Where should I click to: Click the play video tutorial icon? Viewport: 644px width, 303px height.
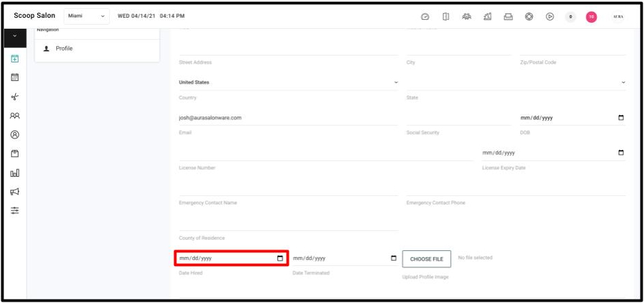(x=550, y=16)
